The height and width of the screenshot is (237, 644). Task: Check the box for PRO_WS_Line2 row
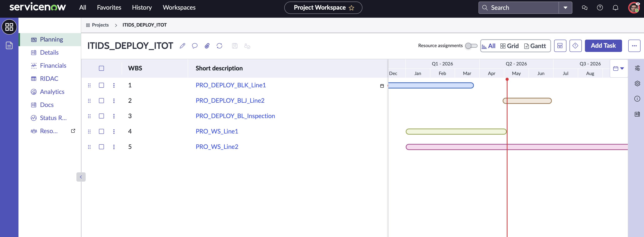point(101,147)
